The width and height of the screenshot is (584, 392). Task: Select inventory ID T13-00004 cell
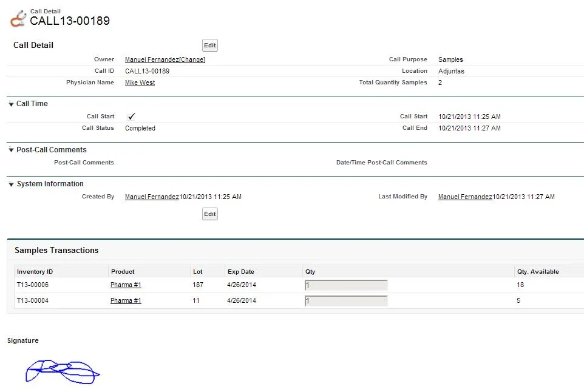click(33, 300)
